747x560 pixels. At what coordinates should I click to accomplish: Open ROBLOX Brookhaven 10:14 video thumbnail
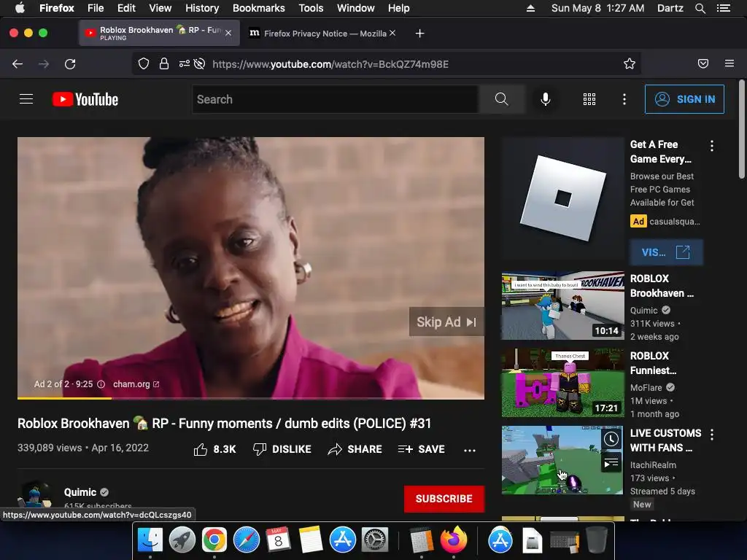(x=562, y=306)
